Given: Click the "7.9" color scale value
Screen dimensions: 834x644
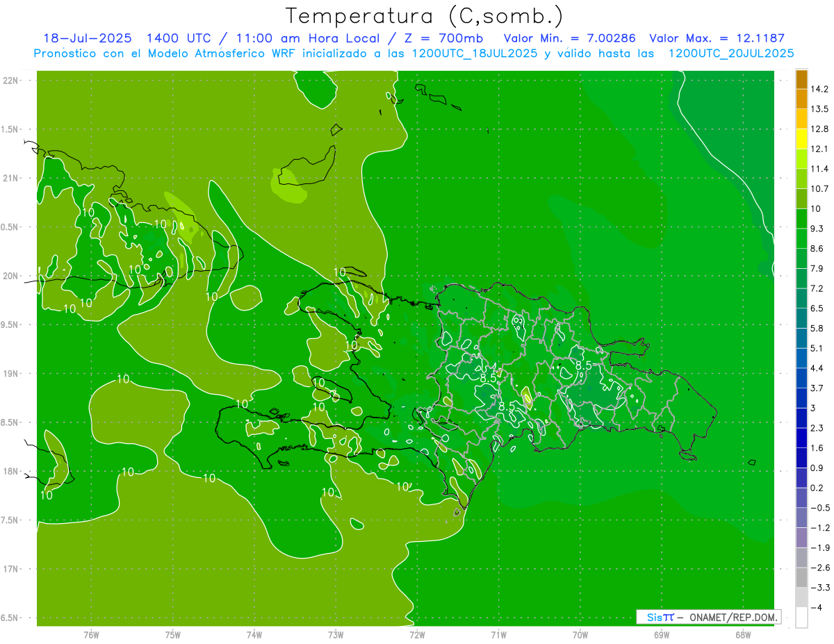Looking at the screenshot, I should 817,268.
